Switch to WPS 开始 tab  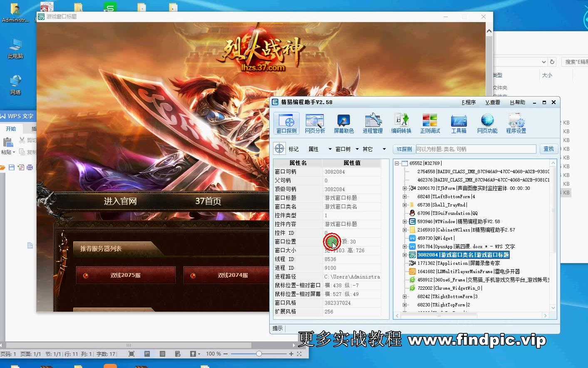[11, 129]
